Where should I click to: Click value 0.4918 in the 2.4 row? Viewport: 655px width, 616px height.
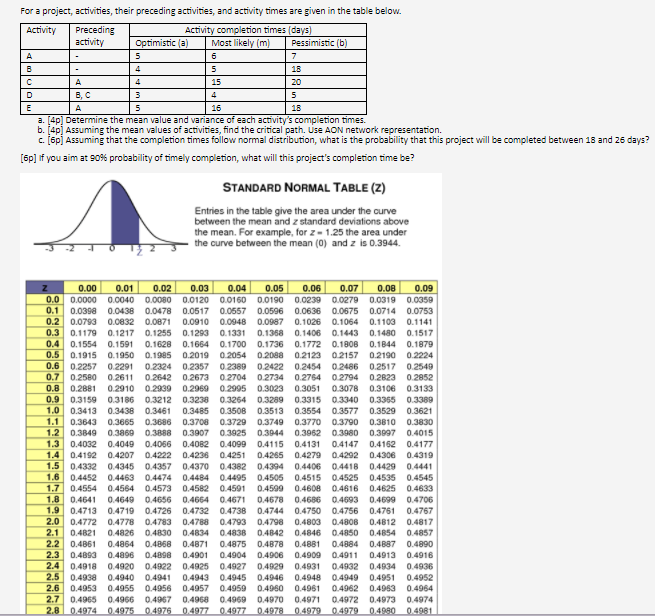tap(83, 566)
